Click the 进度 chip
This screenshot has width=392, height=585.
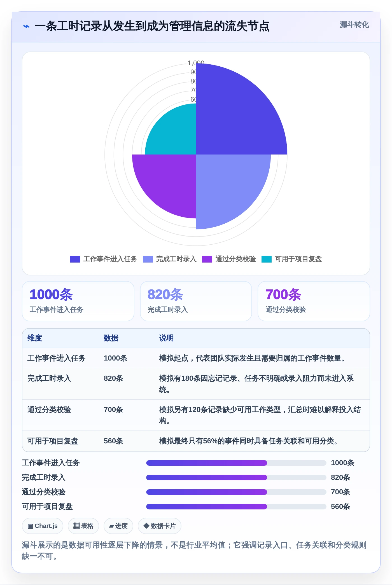(118, 526)
